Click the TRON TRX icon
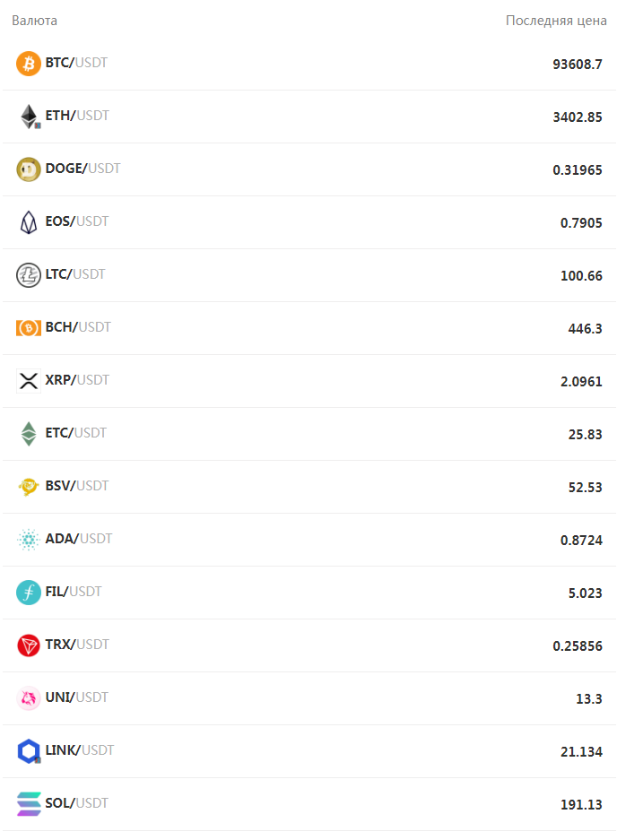The width and height of the screenshot is (617, 840). coord(29,645)
